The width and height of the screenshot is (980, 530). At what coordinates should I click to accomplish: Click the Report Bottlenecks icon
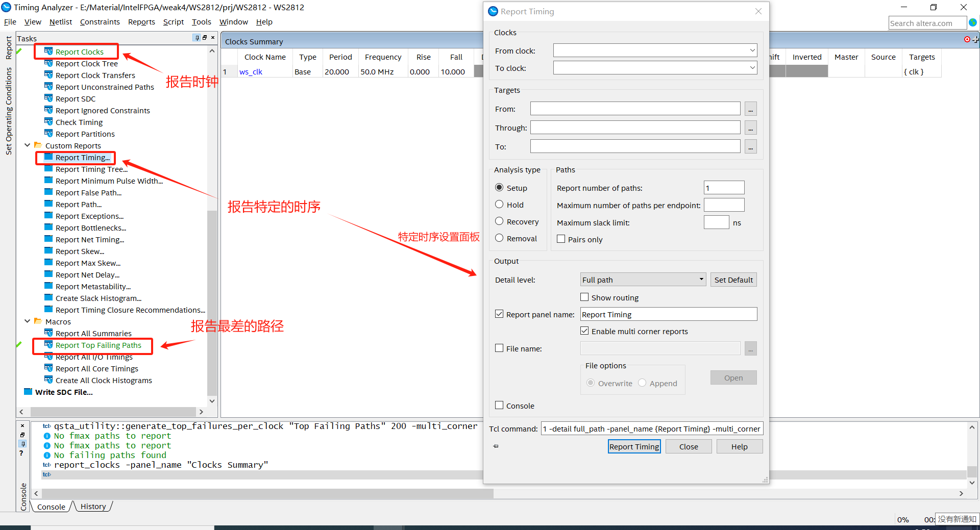[x=48, y=228]
